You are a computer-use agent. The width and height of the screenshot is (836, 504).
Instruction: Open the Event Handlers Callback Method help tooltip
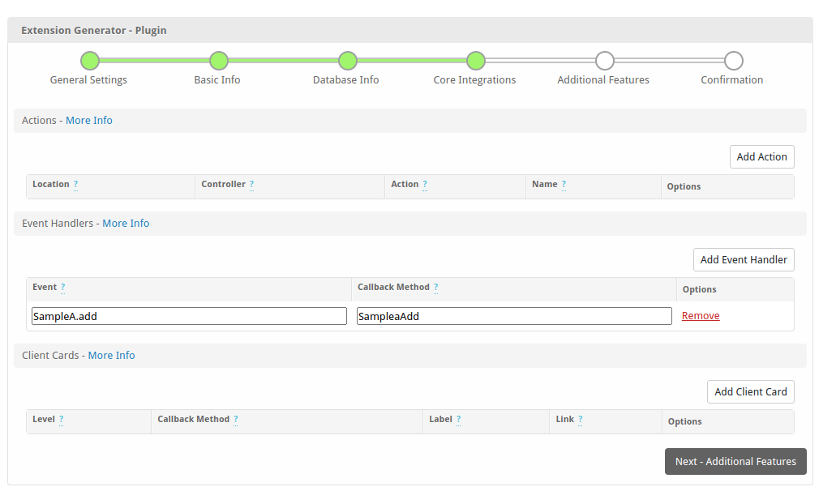tap(435, 288)
